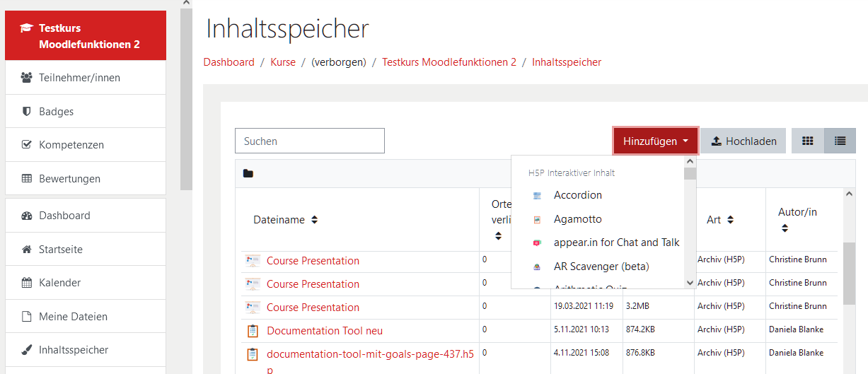Screen dimensions: 868x374
Task: Click the Meine Dateien file icon
Action: (x=27, y=316)
